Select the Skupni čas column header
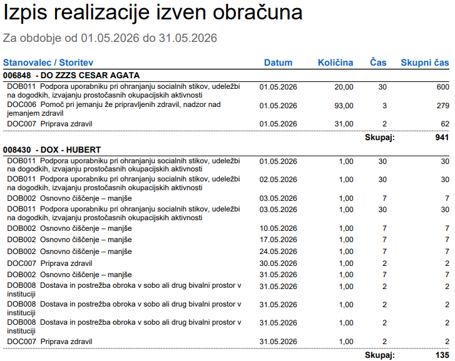 (x=425, y=62)
